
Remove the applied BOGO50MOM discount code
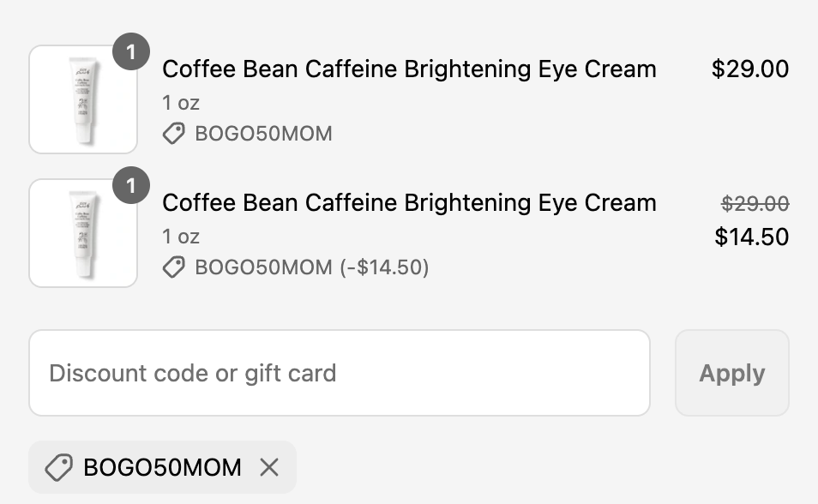click(x=269, y=467)
